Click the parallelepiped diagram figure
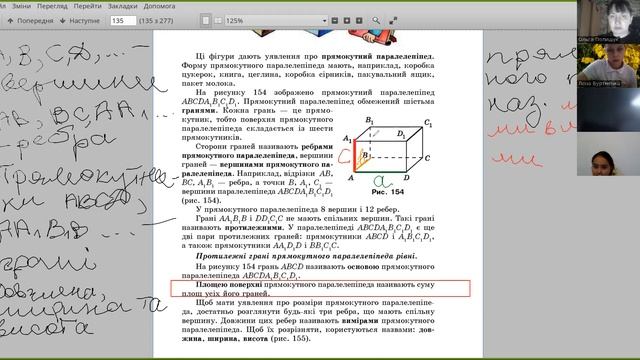The width and height of the screenshot is (640, 360). (x=386, y=150)
